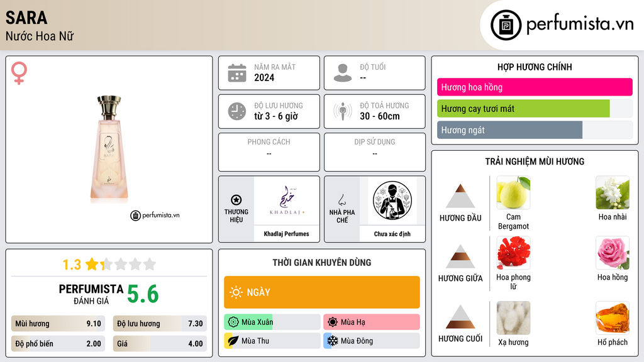Image resolution: width=644 pixels, height=362 pixels.
Task: Click the Giá 4.00 score bar
Action: click(x=160, y=344)
